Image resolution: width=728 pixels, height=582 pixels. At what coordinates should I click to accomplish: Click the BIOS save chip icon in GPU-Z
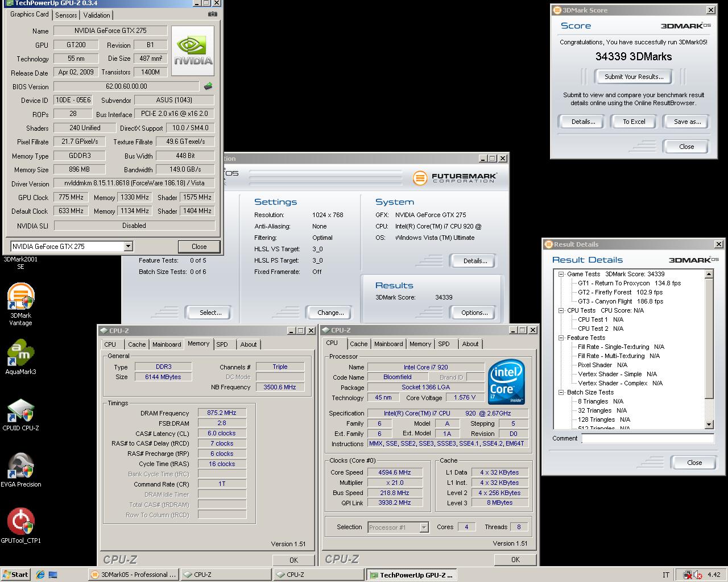point(208,86)
